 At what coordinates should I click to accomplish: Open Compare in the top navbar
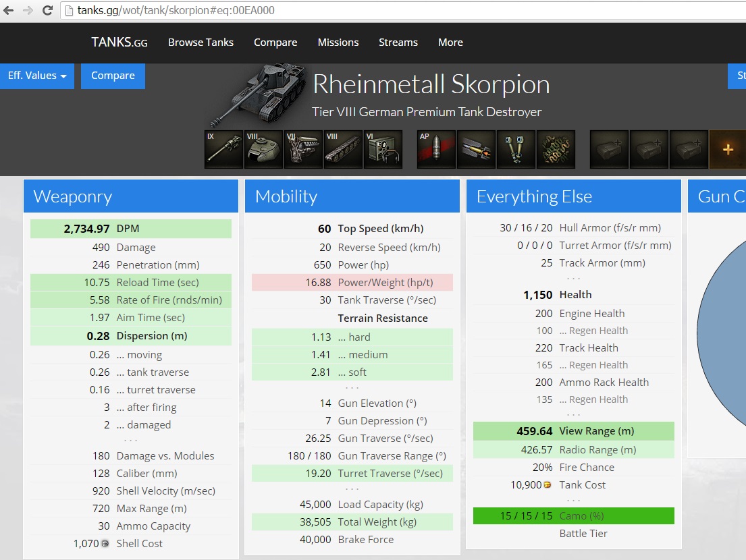tap(275, 43)
